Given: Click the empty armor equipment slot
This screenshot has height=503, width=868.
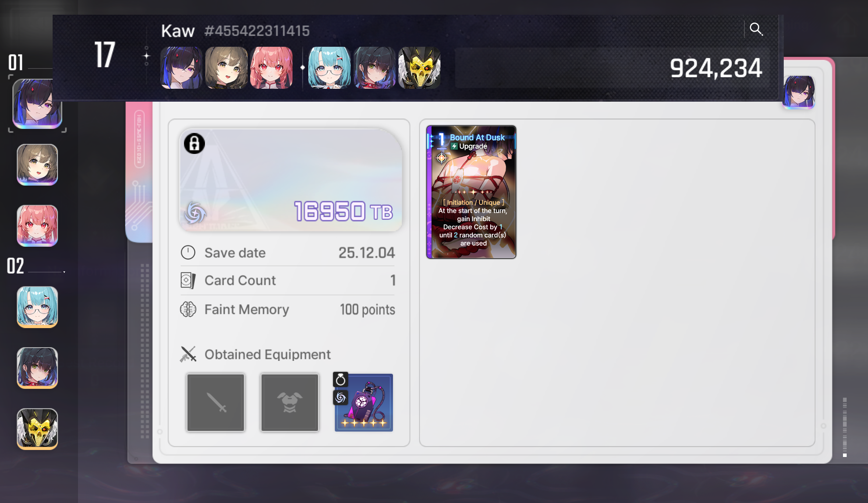Looking at the screenshot, I should pyautogui.click(x=290, y=402).
